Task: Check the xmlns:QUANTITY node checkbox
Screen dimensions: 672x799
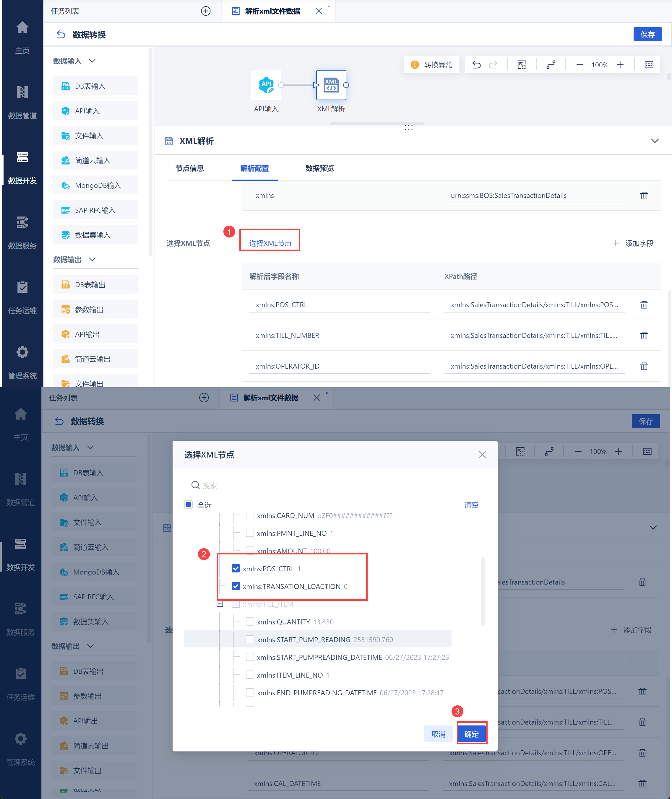Action: (250, 621)
